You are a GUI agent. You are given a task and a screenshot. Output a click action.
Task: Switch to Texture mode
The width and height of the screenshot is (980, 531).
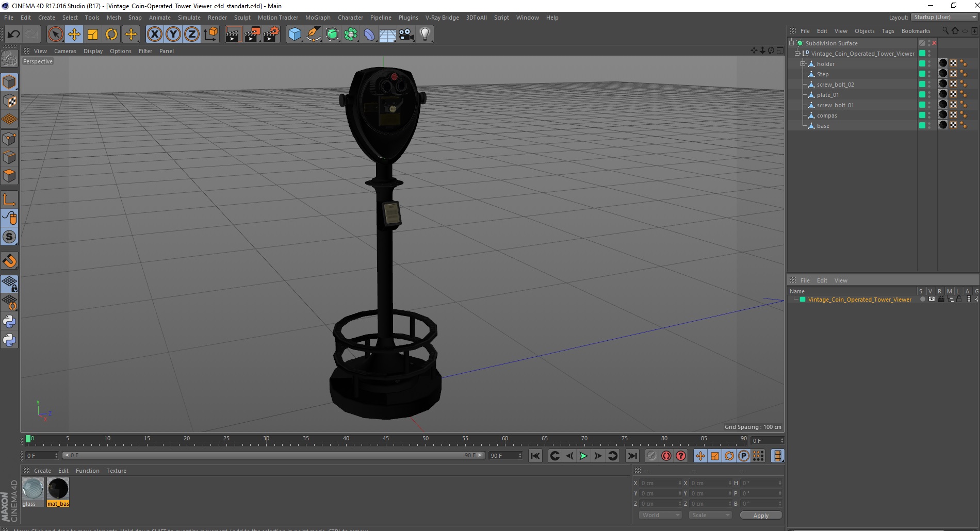tap(9, 101)
